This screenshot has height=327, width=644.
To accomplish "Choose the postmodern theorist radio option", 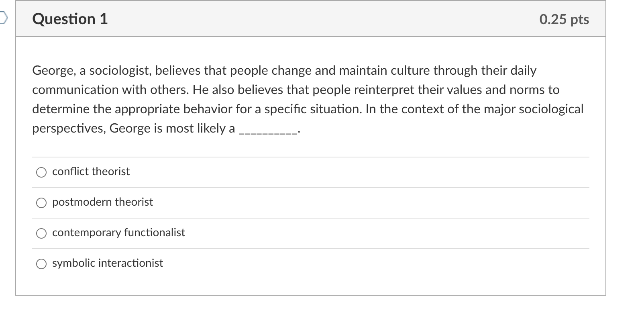I will pos(41,203).
